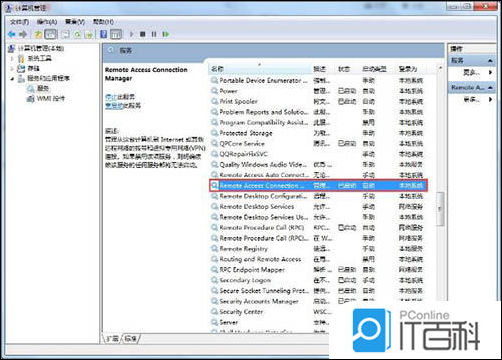Open 更多 submenu arrow under 服务 section
Screen dimensions: 502x360
[491, 72]
